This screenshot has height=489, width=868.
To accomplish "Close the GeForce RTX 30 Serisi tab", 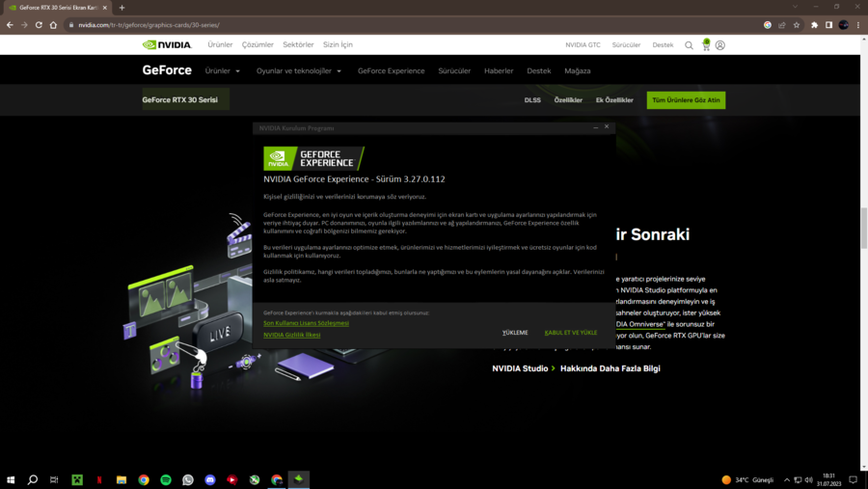I will 104,8.
